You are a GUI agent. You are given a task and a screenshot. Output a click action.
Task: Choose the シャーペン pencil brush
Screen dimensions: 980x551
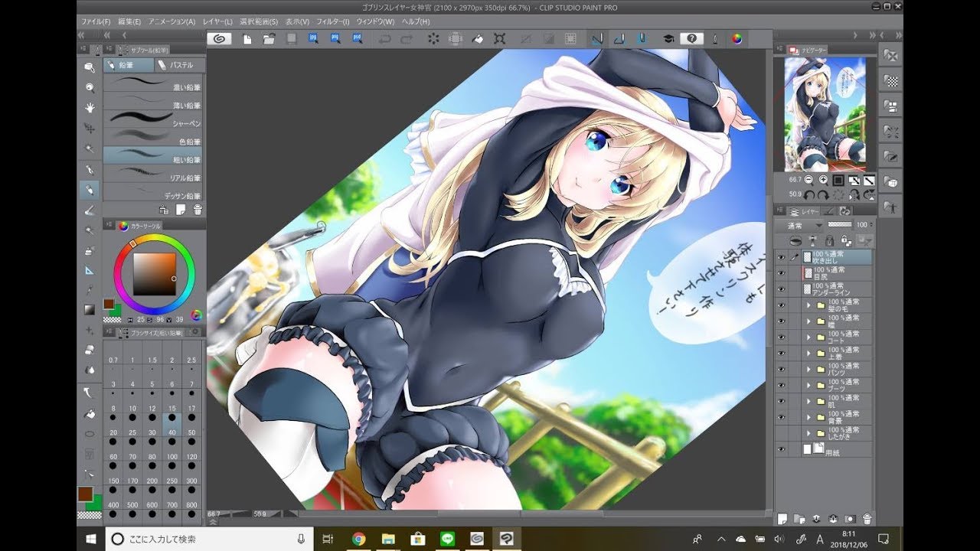click(x=153, y=121)
